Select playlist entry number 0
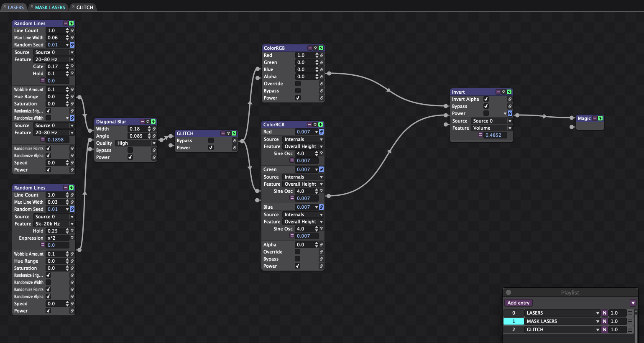The height and width of the screenshot is (343, 644). coord(514,313)
